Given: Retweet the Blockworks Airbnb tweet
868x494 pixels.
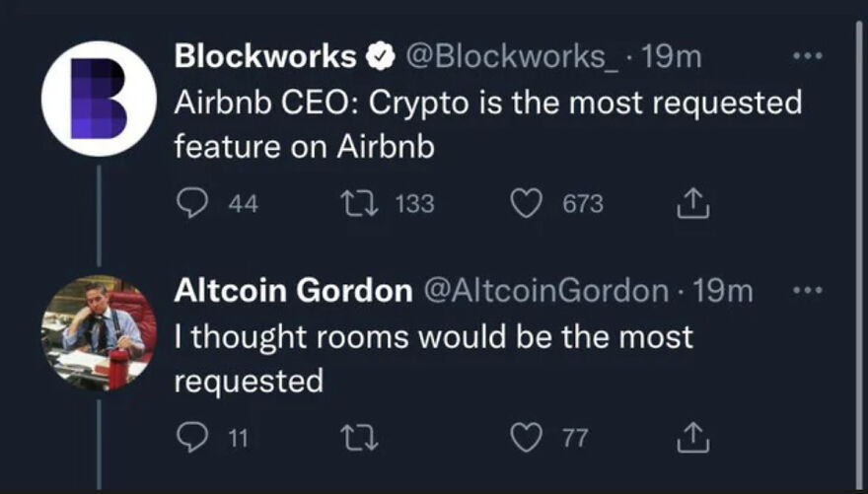Looking at the screenshot, I should pyautogui.click(x=352, y=204).
